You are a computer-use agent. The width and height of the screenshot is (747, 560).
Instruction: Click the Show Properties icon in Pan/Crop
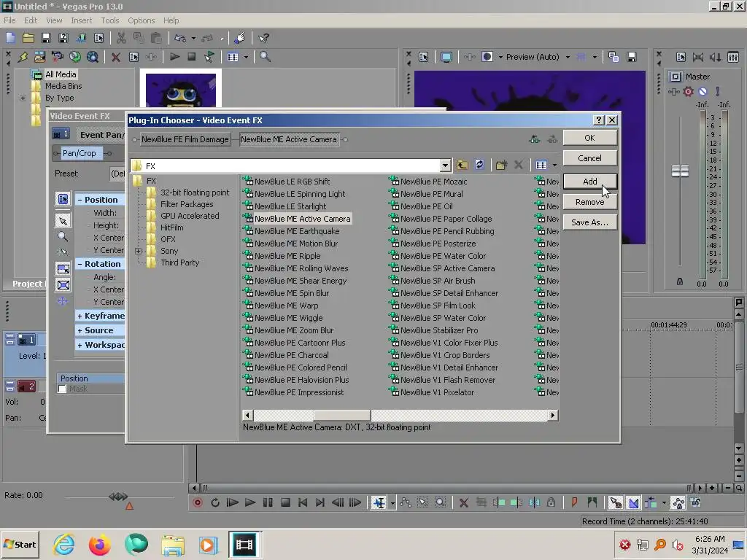point(63,199)
